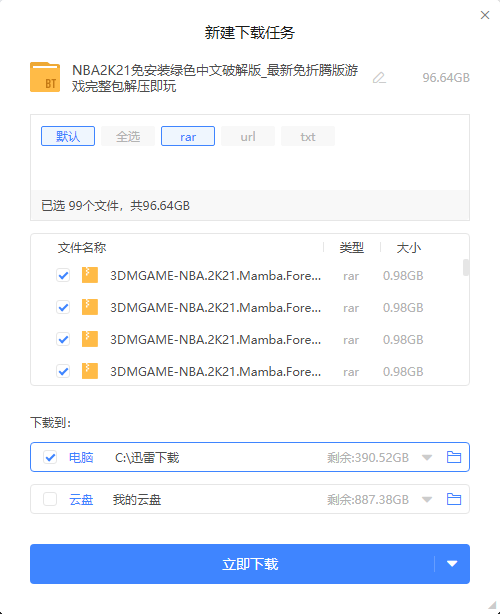This screenshot has width=500, height=614.
Task: Expand the 我的云盘 path dropdown arrow
Action: [427, 499]
